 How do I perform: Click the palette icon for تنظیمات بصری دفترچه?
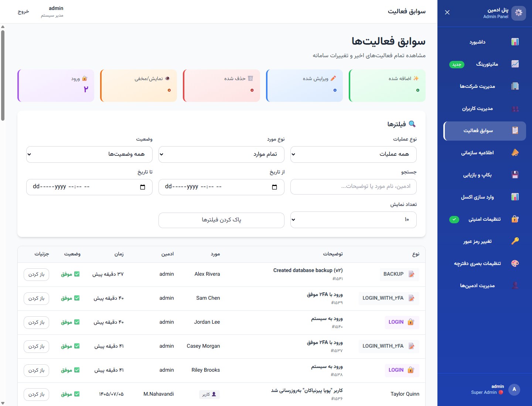pos(515,264)
